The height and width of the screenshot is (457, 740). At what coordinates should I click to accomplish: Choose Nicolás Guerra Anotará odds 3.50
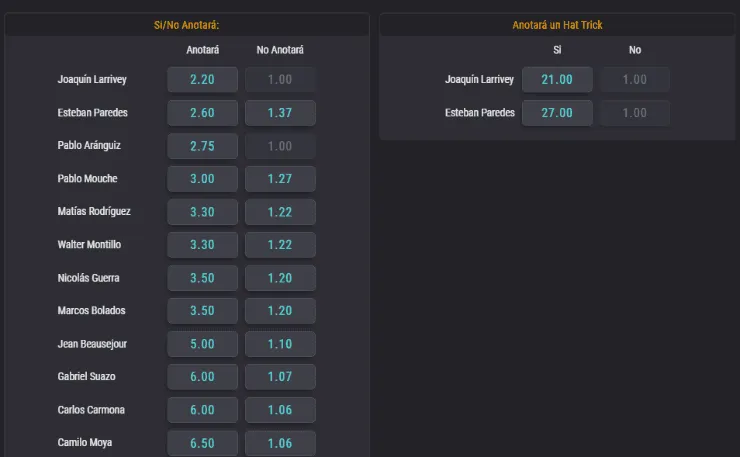pyautogui.click(x=203, y=278)
